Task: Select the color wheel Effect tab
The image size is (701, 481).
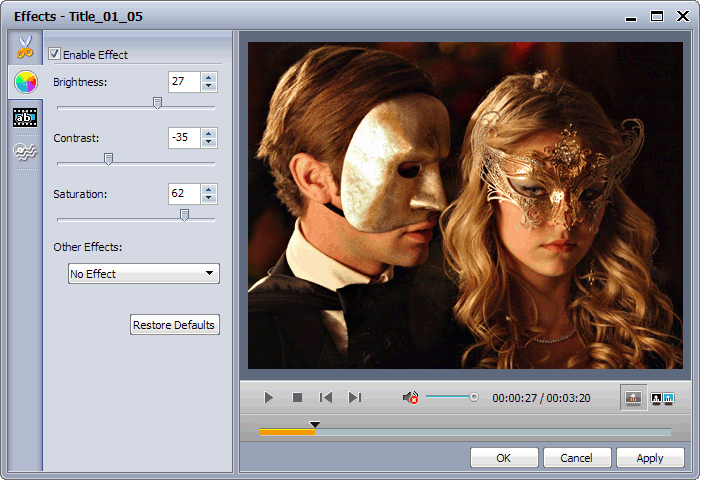Action: point(25,82)
